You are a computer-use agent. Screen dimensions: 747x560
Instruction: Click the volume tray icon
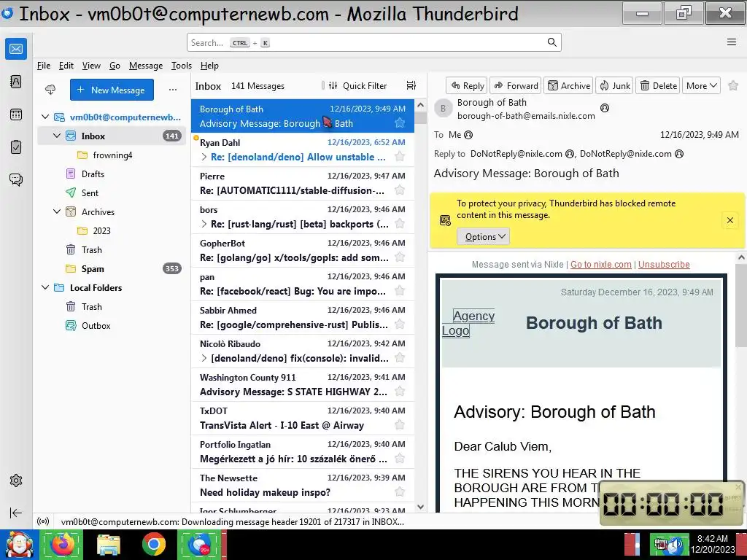click(675, 544)
